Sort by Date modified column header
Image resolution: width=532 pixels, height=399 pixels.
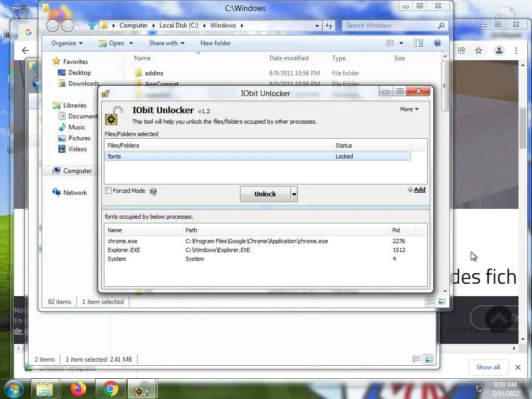289,58
